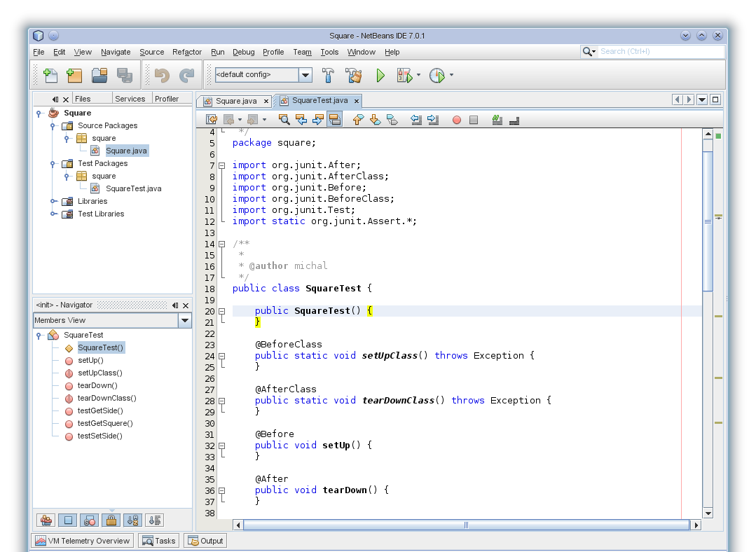
Task: Collapse the Source Packages tree node
Action: click(x=53, y=126)
